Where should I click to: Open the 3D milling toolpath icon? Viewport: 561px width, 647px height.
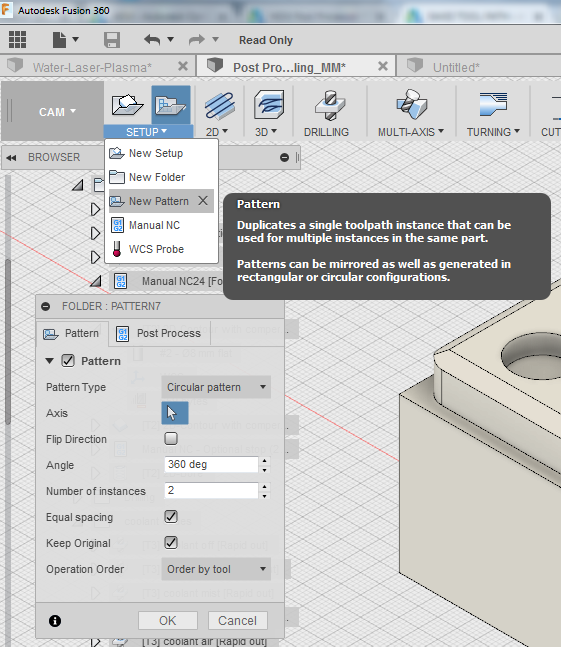[x=269, y=105]
